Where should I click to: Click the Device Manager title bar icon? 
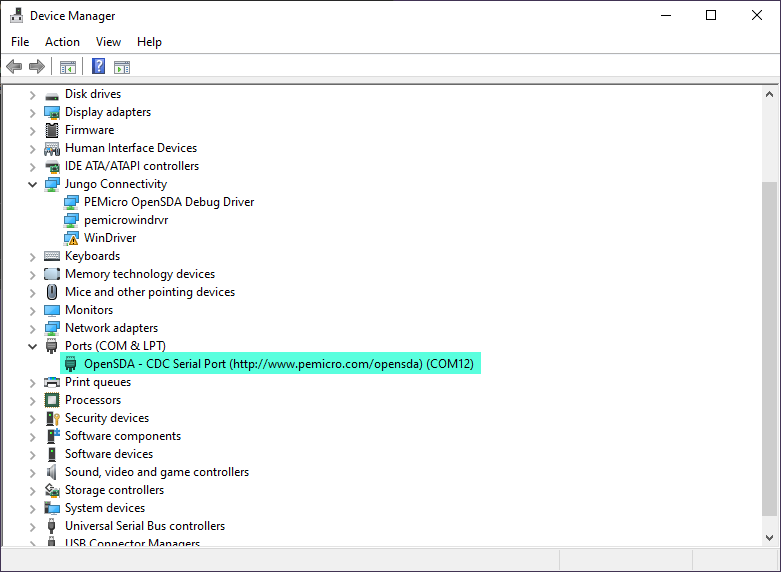click(x=16, y=15)
